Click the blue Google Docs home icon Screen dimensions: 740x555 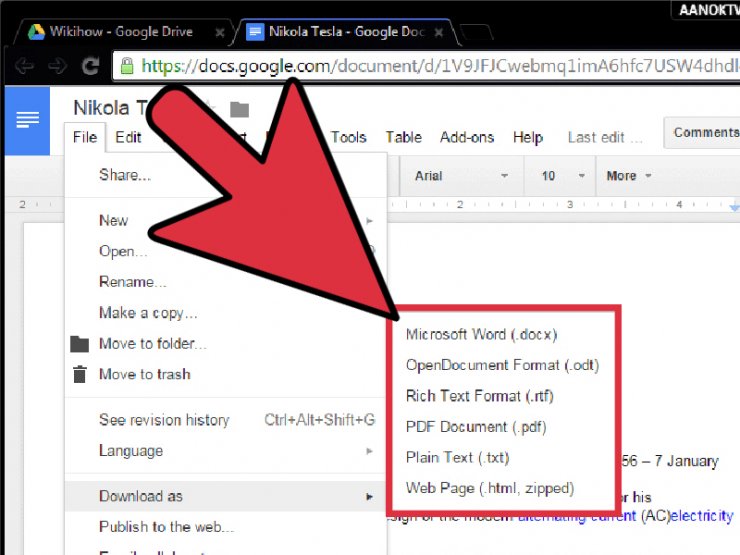(x=27, y=120)
